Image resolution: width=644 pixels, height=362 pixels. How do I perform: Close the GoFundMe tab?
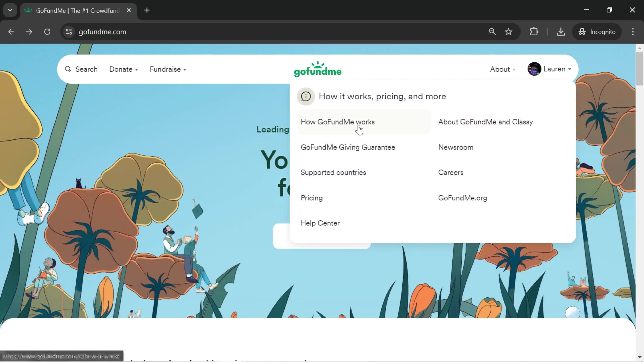[x=129, y=10]
